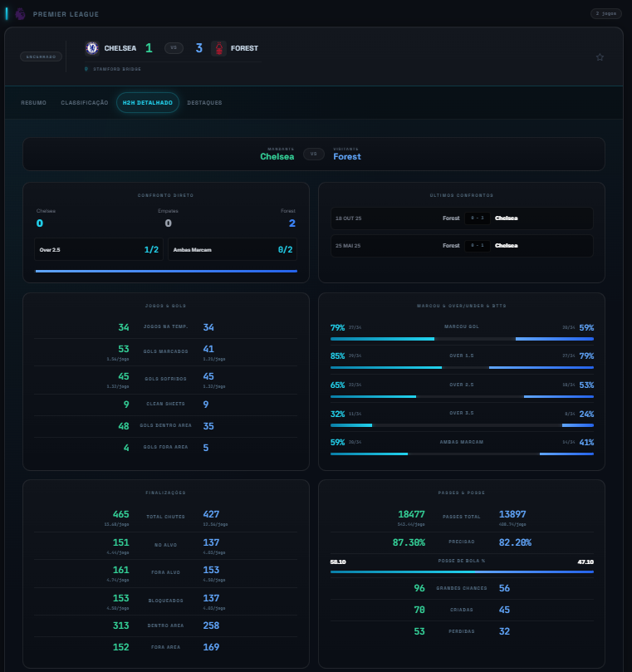Click the Marcou Gol comparison bar
The image size is (632, 672).
click(462, 339)
